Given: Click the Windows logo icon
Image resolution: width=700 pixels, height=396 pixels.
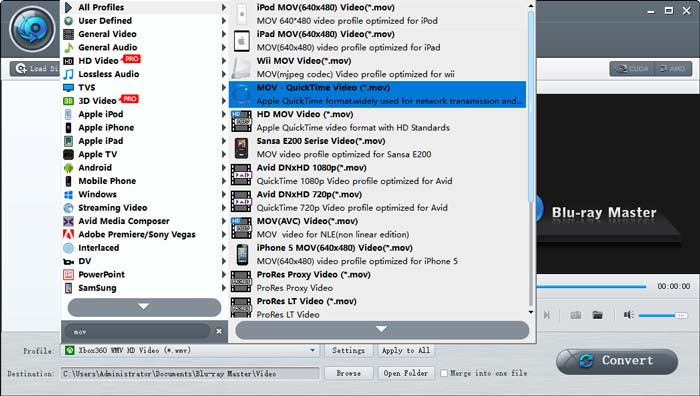Looking at the screenshot, I should [x=68, y=195].
